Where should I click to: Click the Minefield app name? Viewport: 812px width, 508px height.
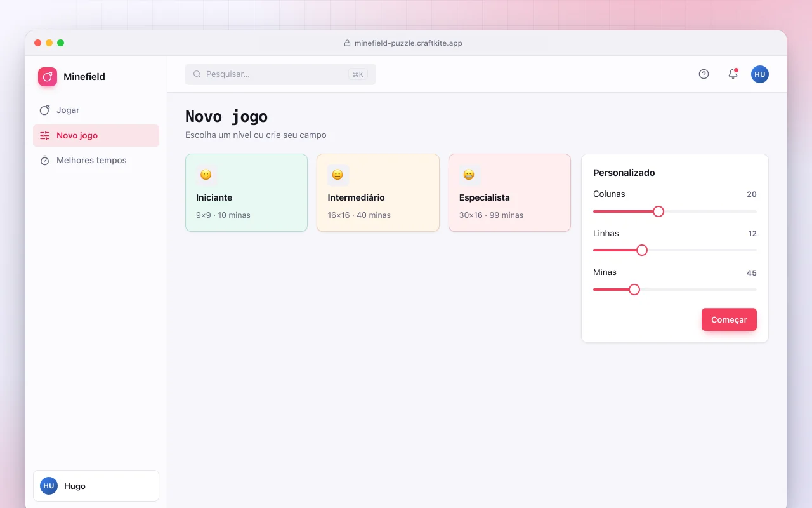coord(84,77)
